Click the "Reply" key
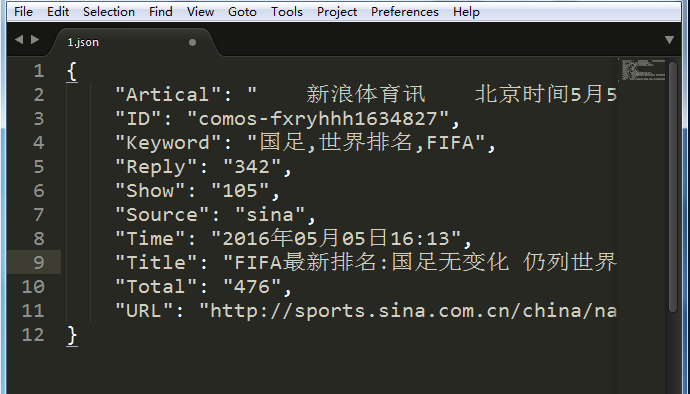 (x=156, y=167)
